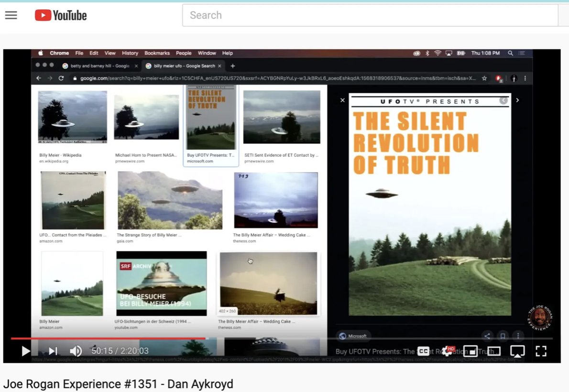The width and height of the screenshot is (569, 392).
Task: Click gaia.com source link
Action: (125, 241)
